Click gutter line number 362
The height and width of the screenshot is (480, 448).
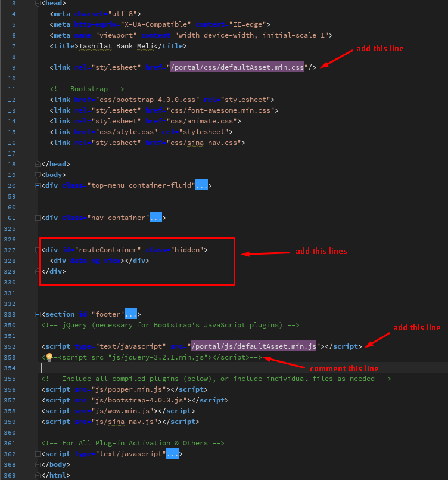click(x=10, y=454)
